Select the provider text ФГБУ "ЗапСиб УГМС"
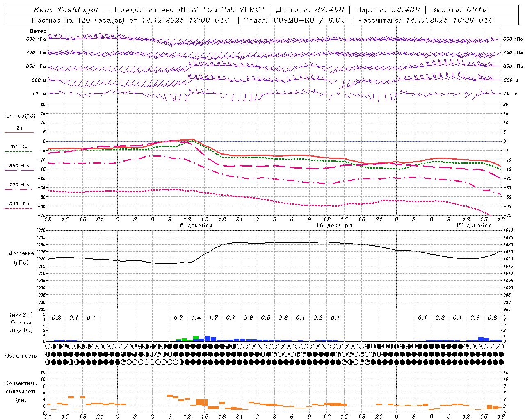Image resolution: width=525 pixels, height=420 pixels. coord(222,10)
